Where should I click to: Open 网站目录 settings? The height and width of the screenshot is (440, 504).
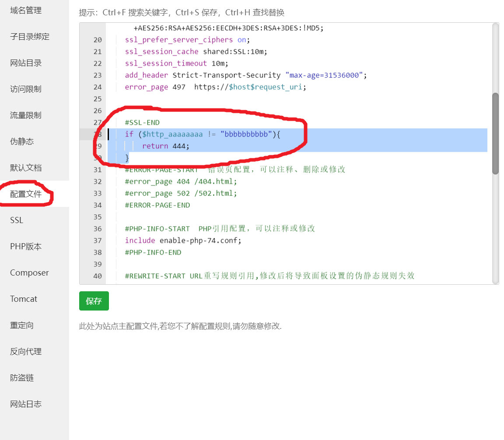(x=26, y=63)
